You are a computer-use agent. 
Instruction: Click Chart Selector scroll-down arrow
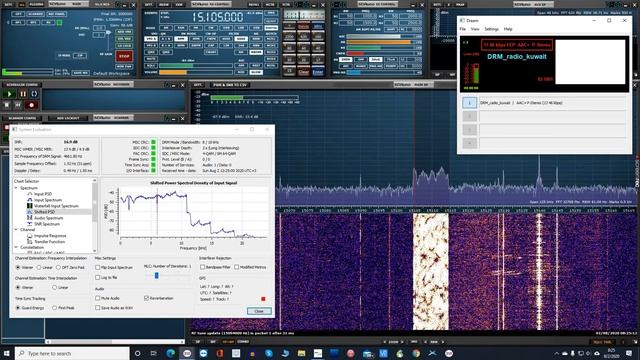coord(95,251)
